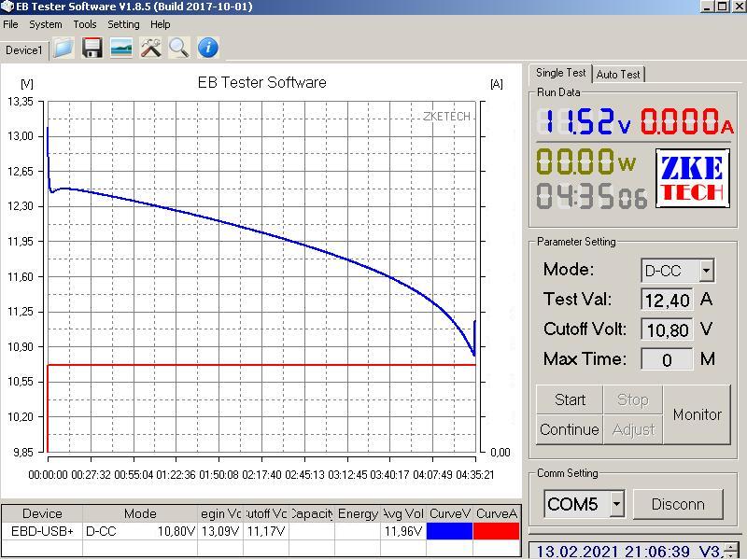
Task: Click the Adjust button
Action: pyautogui.click(x=633, y=429)
